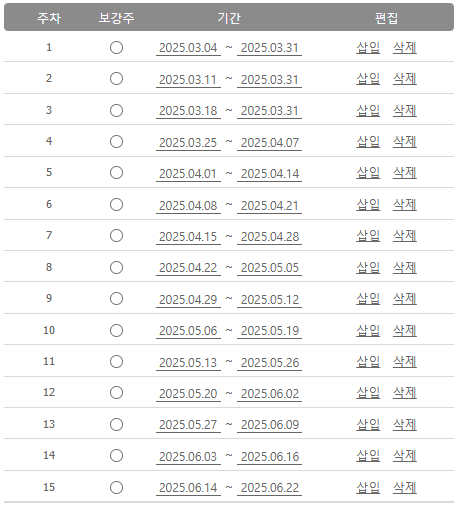
Task: Select the makeup-week radio button for week 8
Action: click(x=116, y=267)
